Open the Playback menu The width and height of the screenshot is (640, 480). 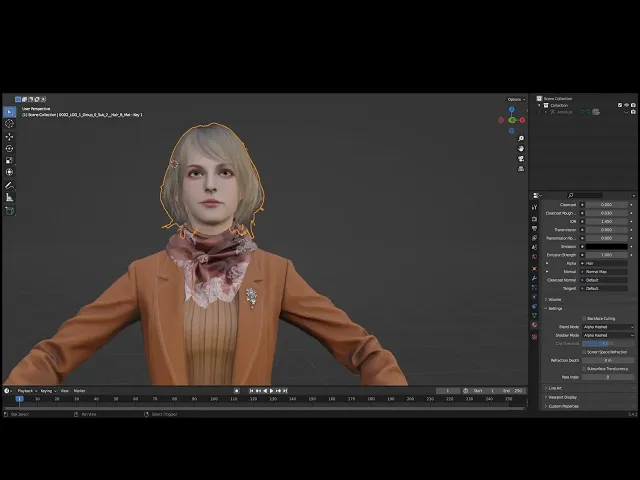[27, 391]
